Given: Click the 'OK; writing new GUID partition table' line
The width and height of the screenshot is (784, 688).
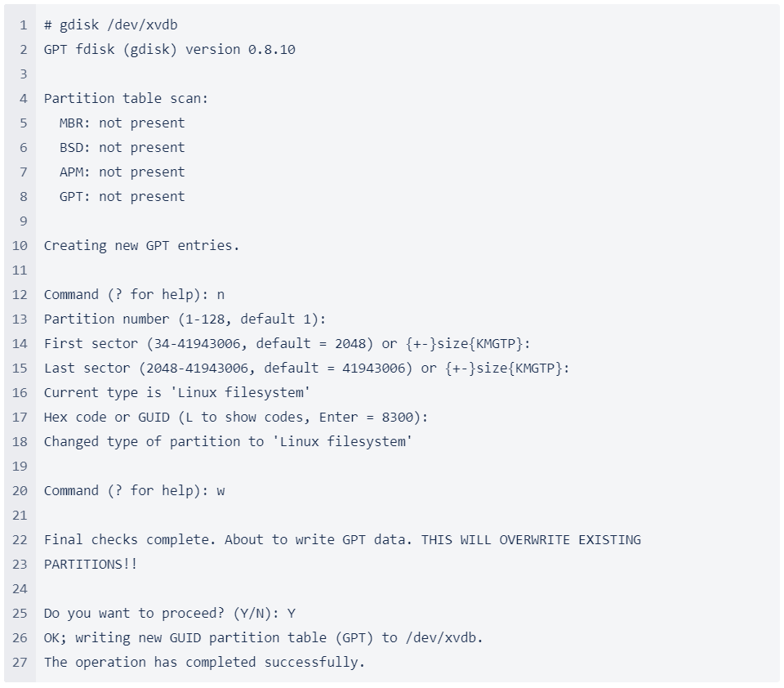Looking at the screenshot, I should tap(263, 637).
